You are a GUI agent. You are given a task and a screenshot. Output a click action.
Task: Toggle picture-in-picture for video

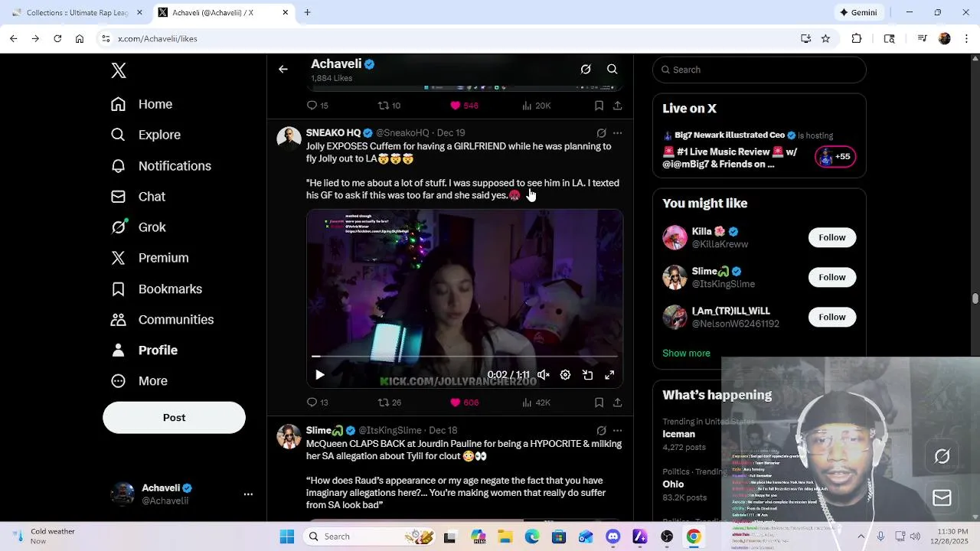(x=587, y=375)
